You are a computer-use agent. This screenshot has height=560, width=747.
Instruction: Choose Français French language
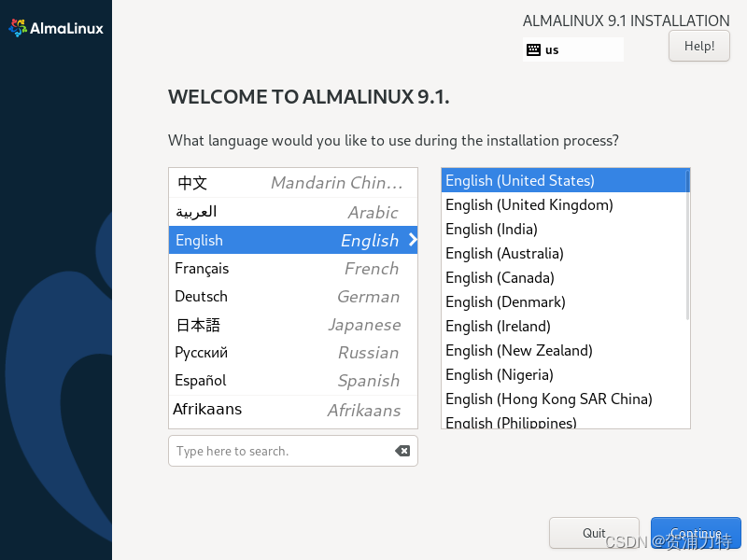[x=293, y=268]
